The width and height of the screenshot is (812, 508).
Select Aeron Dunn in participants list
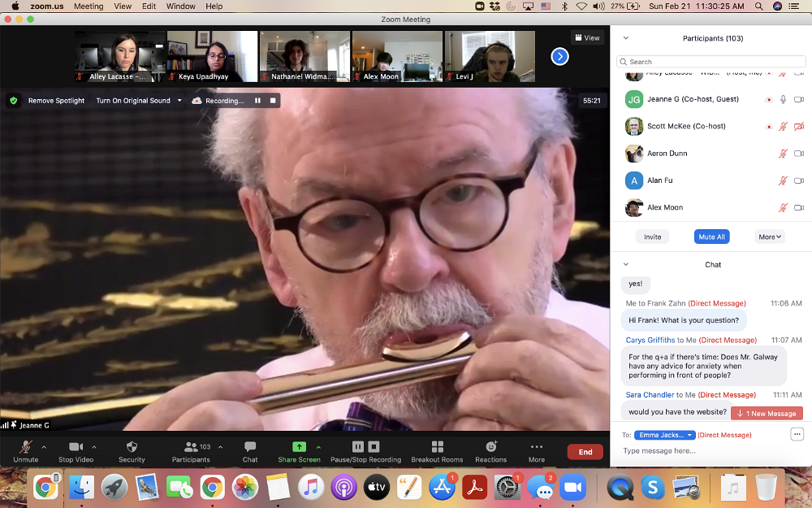711,154
